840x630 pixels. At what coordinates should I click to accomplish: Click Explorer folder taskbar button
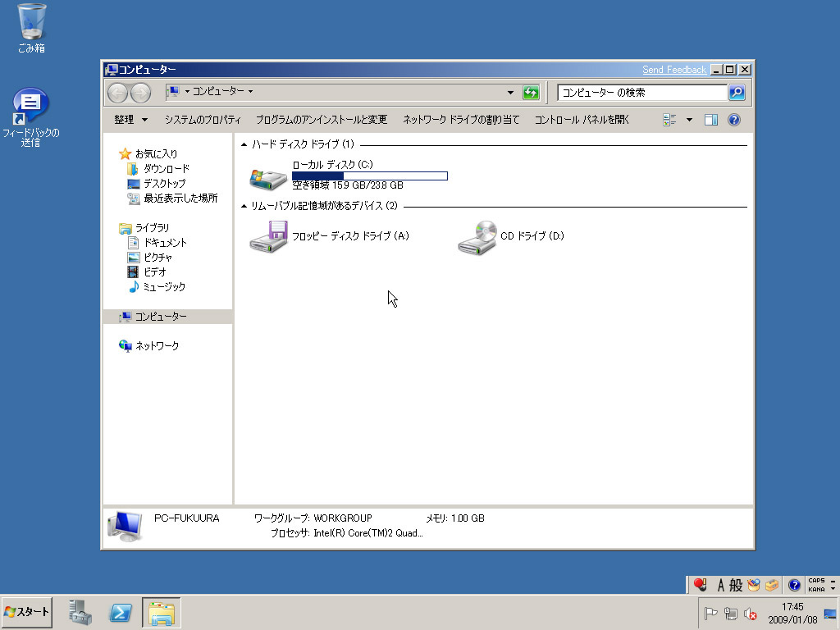point(162,612)
